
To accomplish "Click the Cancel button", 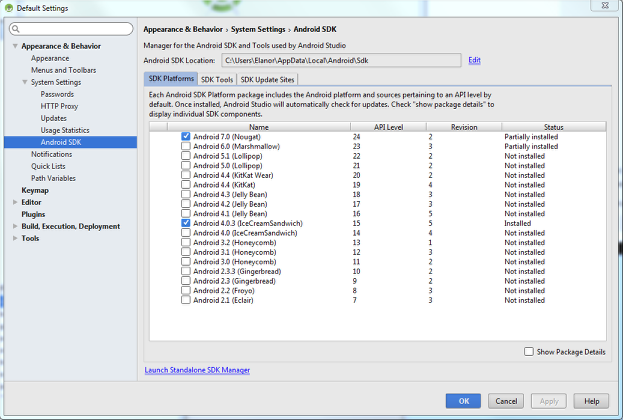I will coord(506,401).
